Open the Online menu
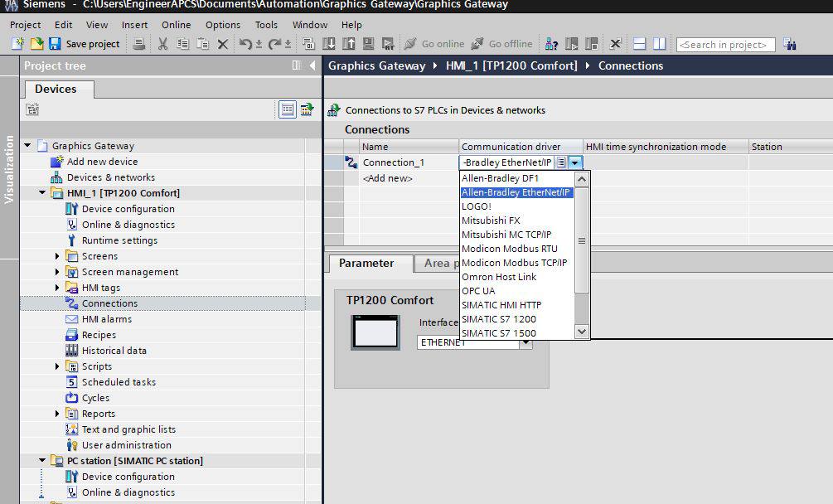This screenshot has width=833, height=504. 176,24
